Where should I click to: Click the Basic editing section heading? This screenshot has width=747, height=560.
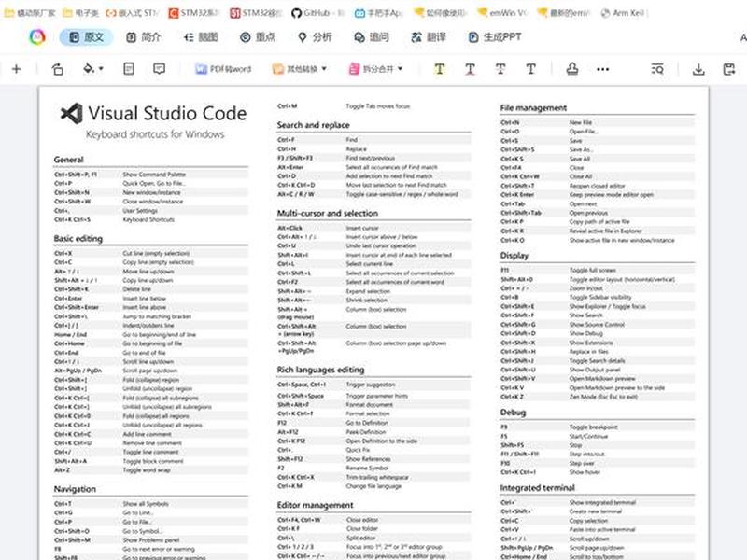[78, 239]
